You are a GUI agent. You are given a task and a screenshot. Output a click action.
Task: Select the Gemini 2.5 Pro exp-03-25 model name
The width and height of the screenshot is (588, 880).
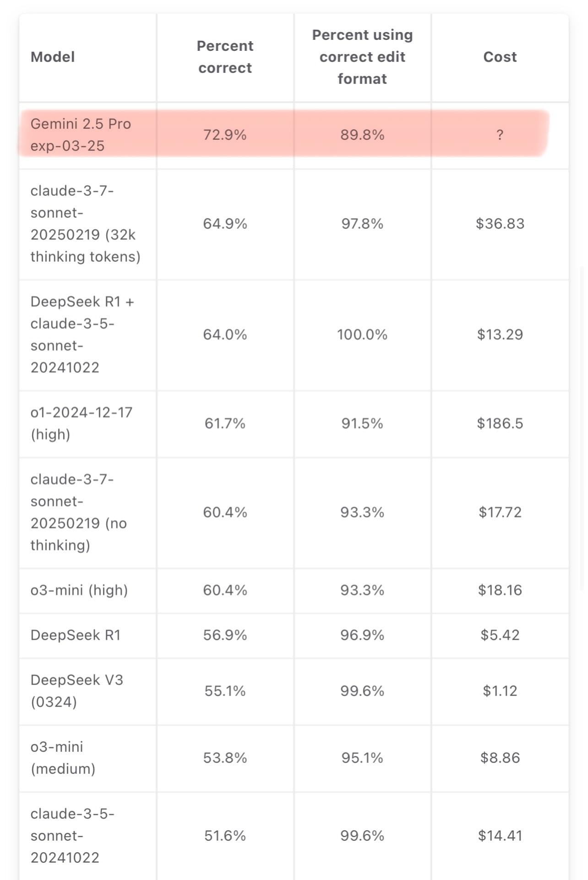(x=81, y=135)
